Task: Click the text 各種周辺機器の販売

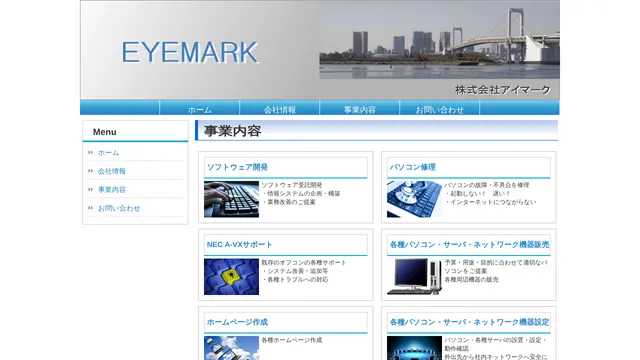Action: click(471, 280)
